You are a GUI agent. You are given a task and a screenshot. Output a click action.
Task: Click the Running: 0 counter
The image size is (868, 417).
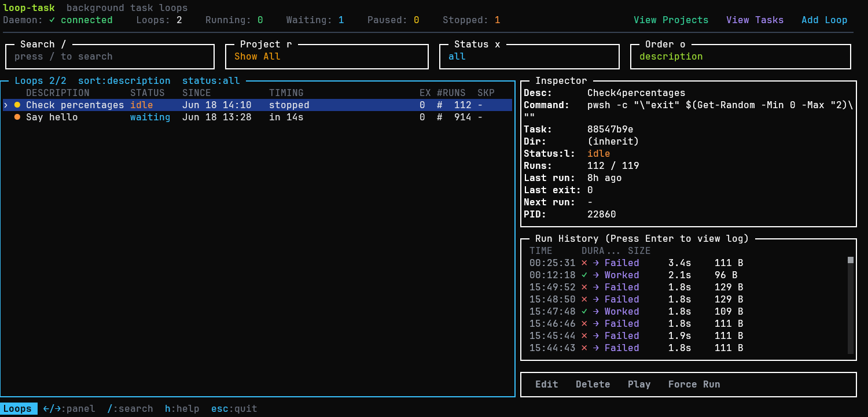pos(234,20)
